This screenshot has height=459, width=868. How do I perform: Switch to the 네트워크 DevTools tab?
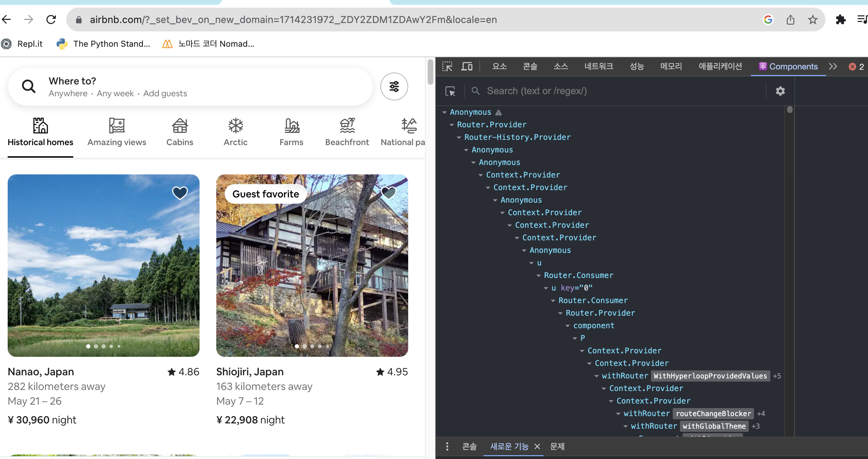[599, 67]
